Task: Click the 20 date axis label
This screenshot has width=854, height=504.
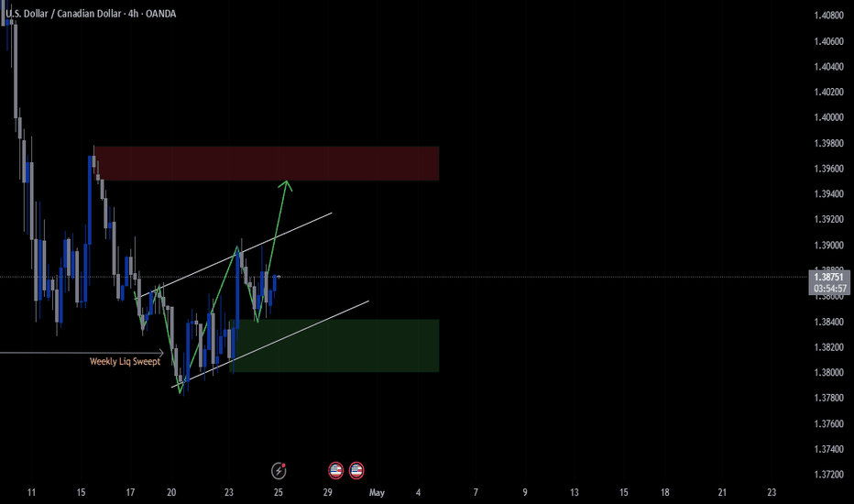Action: coord(171,493)
